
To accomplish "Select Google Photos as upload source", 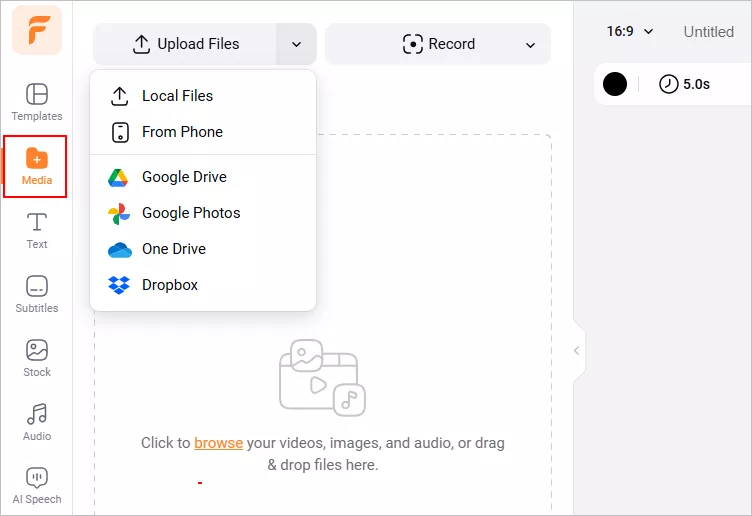I will [203, 213].
